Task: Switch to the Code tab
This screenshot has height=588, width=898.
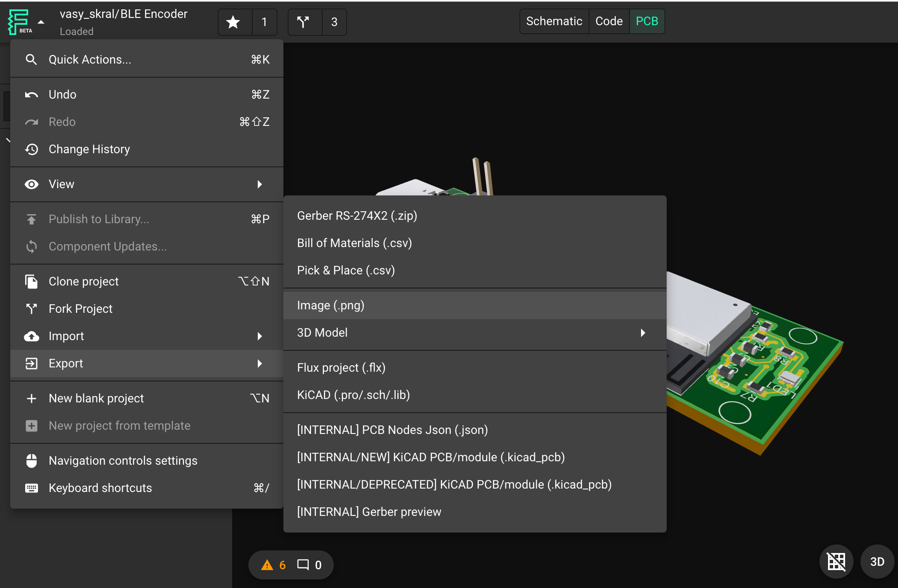Action: 609,21
